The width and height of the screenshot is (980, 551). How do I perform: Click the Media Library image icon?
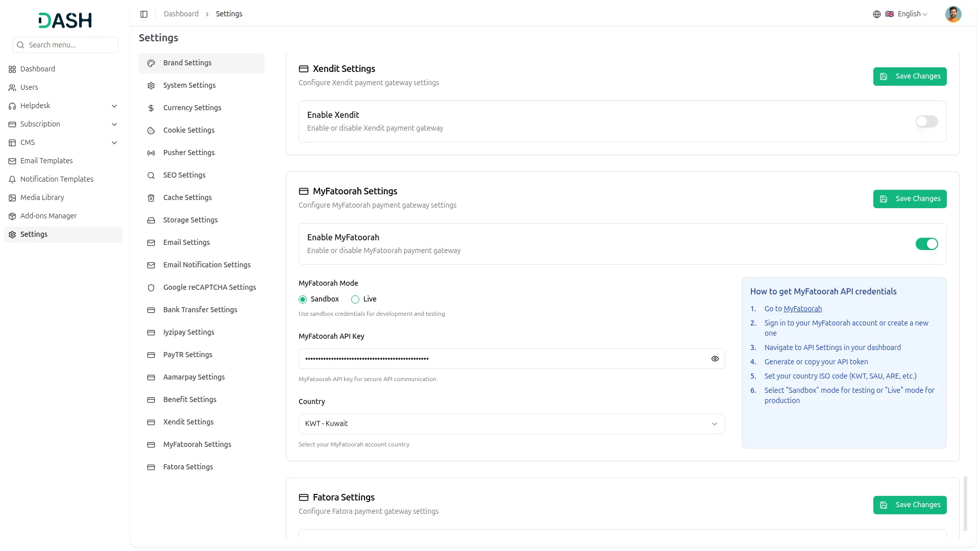[x=12, y=198]
